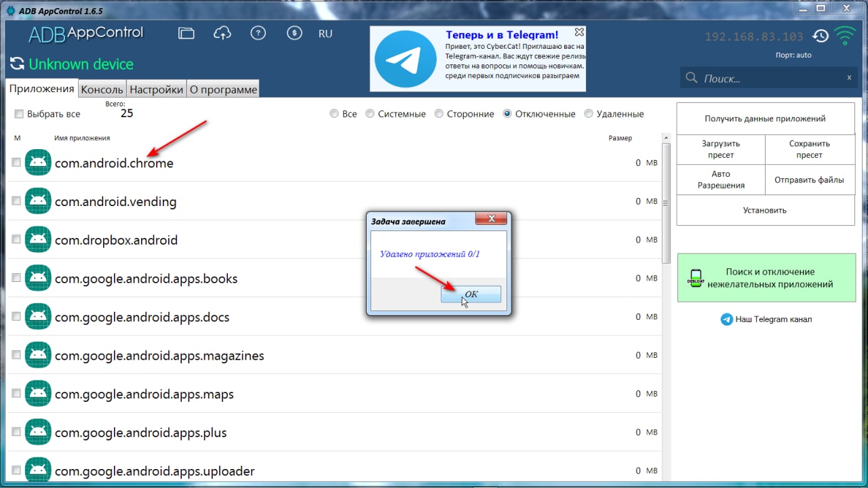This screenshot has height=488, width=868.
Task: Click com.android.vending app icon
Action: pyautogui.click(x=38, y=201)
